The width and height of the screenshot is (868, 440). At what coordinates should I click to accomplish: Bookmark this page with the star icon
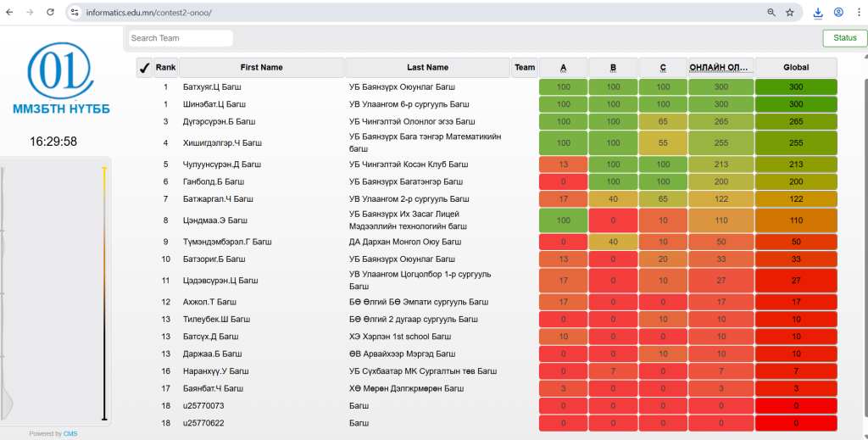click(x=790, y=13)
